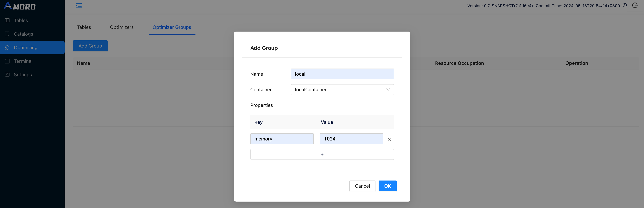This screenshot has height=208, width=644.
Task: Cancel the Add Group dialog
Action: (362, 186)
